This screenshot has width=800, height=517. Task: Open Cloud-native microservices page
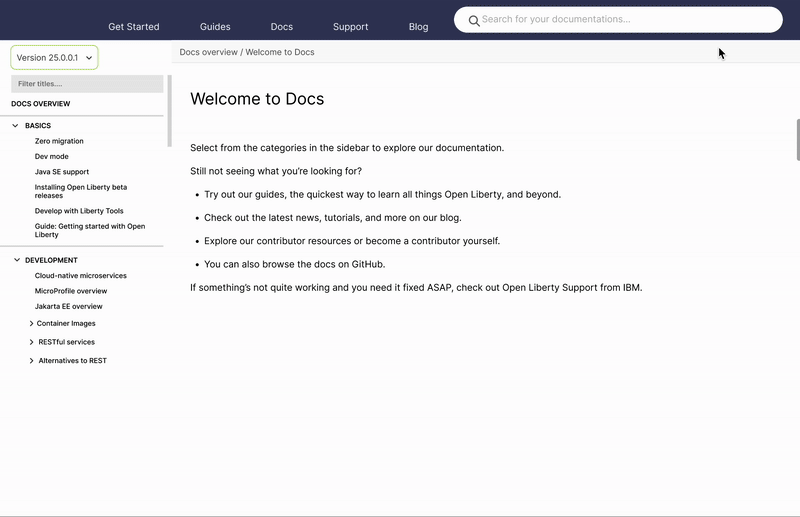[x=81, y=276]
